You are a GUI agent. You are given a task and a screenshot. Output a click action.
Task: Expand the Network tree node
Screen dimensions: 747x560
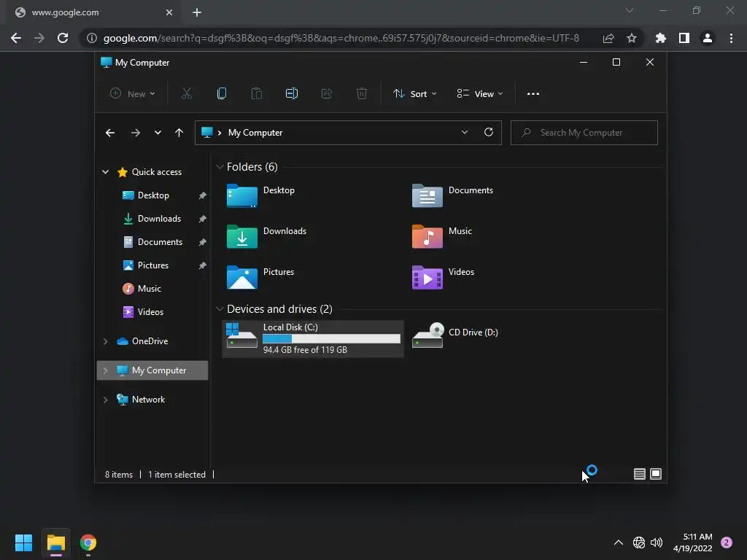pos(105,400)
